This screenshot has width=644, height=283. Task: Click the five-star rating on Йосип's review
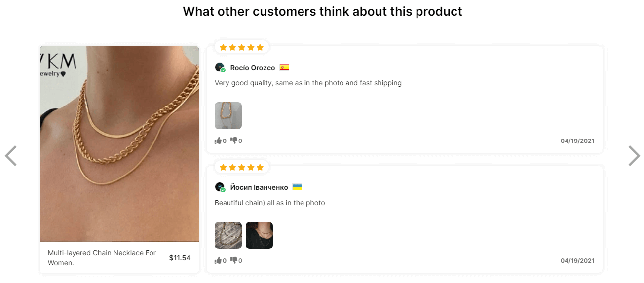pyautogui.click(x=241, y=167)
